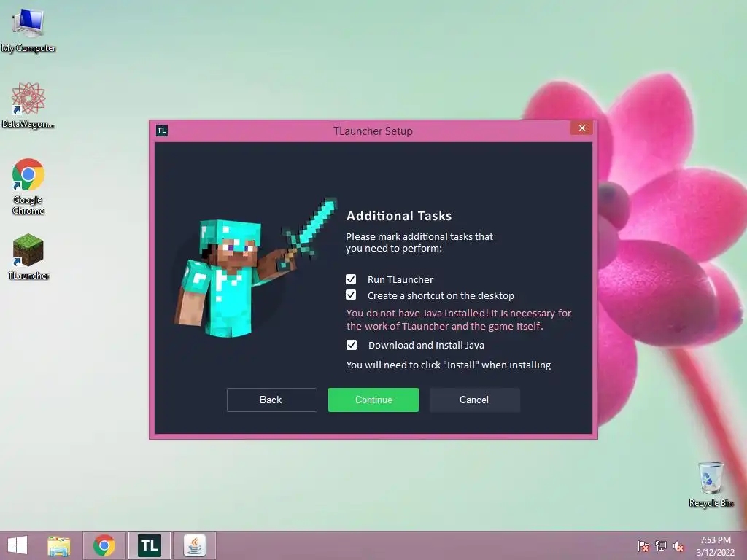Go Back in TLauncher Setup
The image size is (747, 560).
coord(271,400)
